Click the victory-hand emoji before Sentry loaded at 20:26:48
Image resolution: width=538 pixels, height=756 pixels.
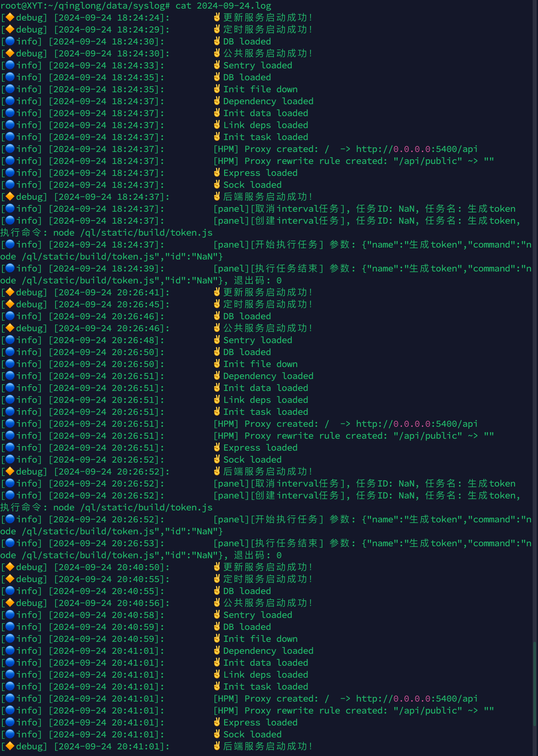pyautogui.click(x=217, y=340)
